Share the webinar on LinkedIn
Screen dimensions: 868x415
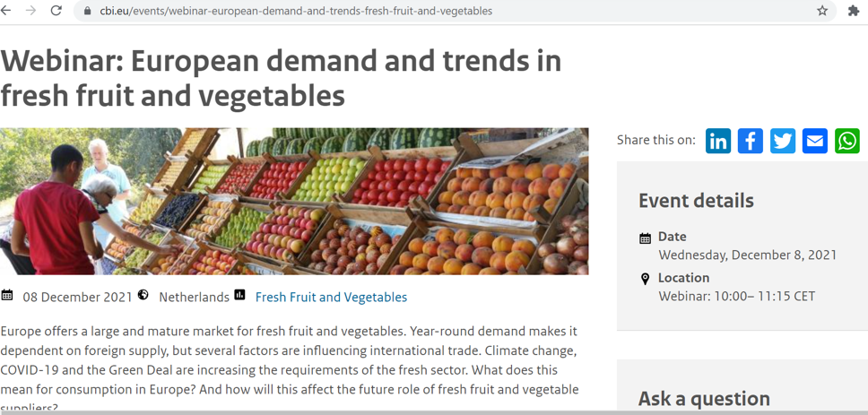pyautogui.click(x=718, y=141)
